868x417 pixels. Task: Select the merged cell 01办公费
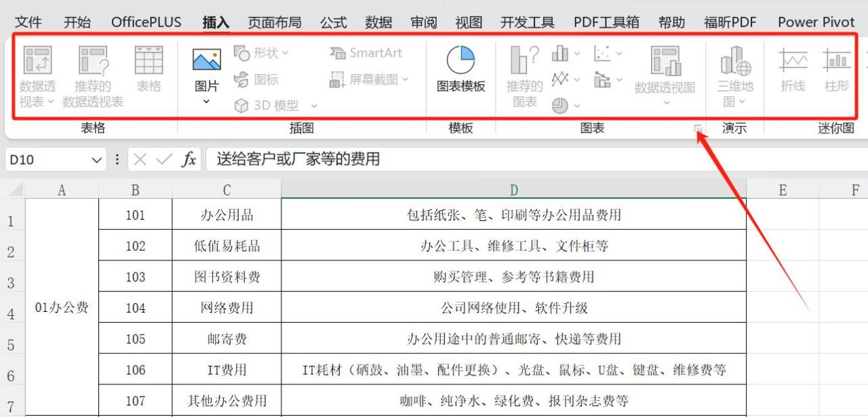pyautogui.click(x=62, y=307)
